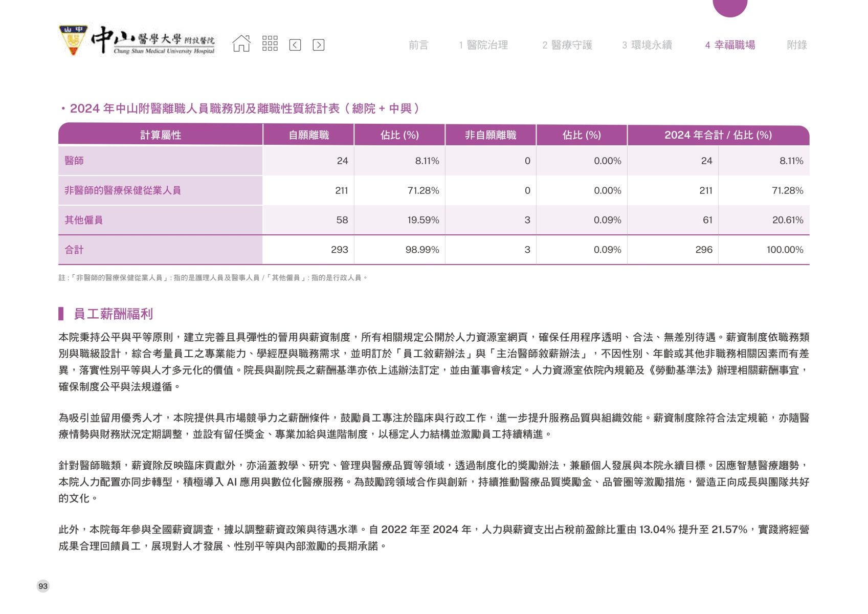Viewport: 868px width, 614px height.
Task: Click the Chung Shan Medical University Hospital logo
Action: 138,40
